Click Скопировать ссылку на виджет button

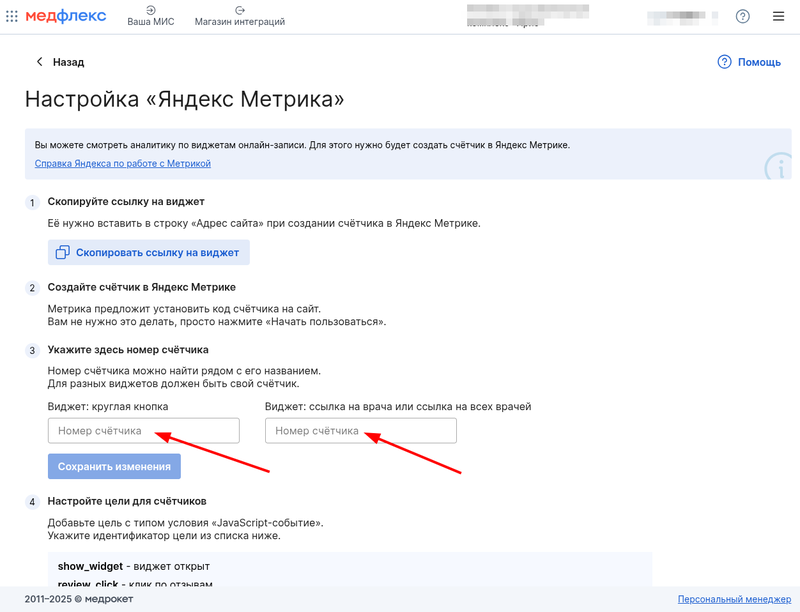(149, 252)
